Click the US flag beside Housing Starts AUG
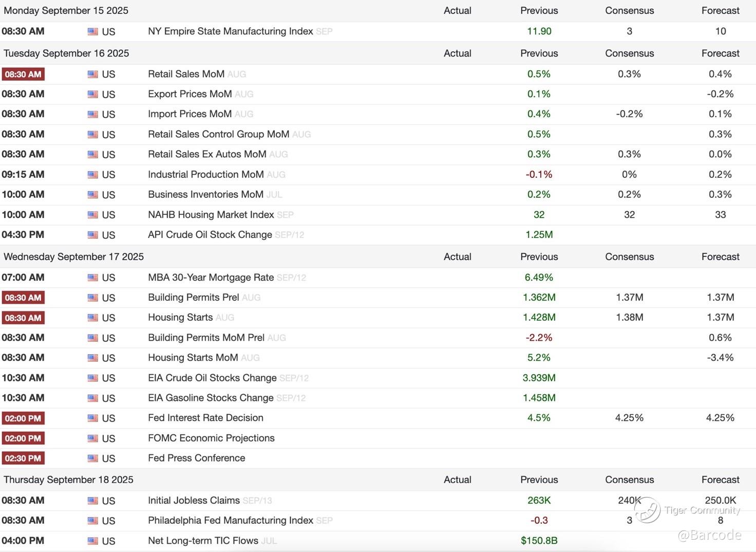The width and height of the screenshot is (756, 552). point(93,318)
